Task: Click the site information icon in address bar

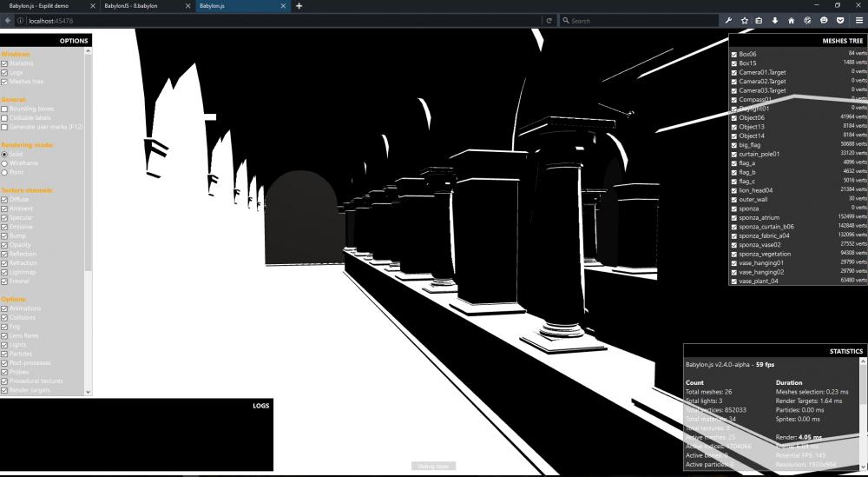Action: 20,20
